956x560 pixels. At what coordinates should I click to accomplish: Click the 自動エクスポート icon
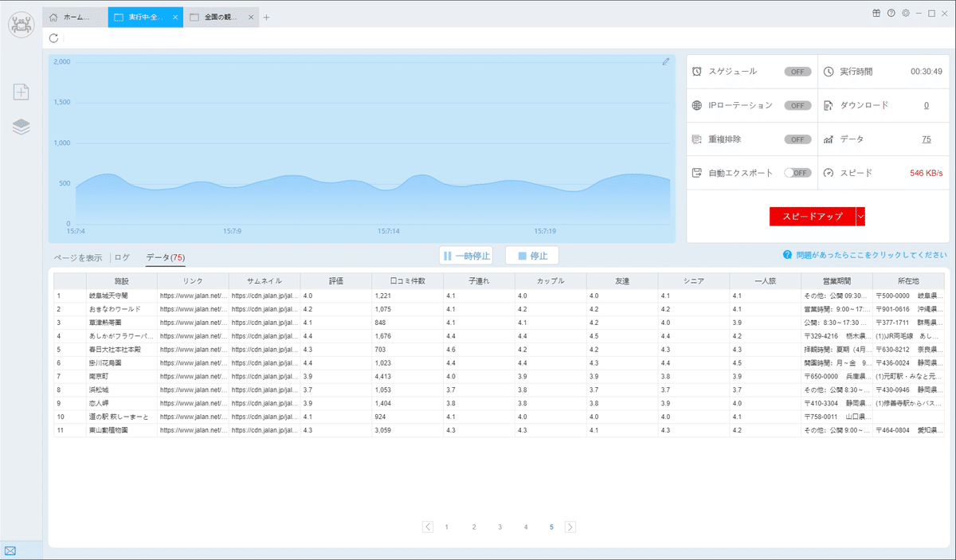coord(697,173)
